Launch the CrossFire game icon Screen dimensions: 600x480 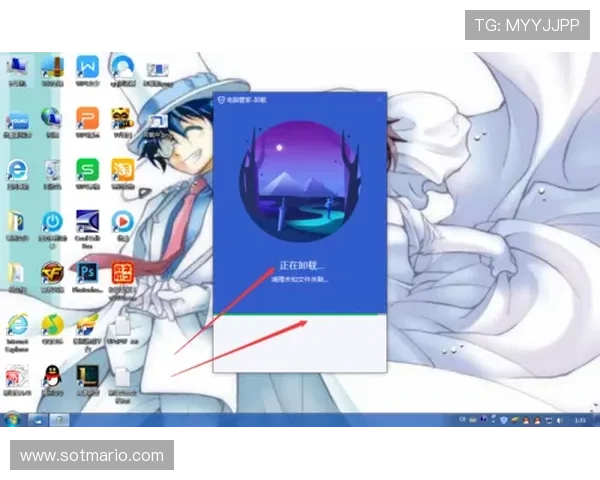(52, 271)
